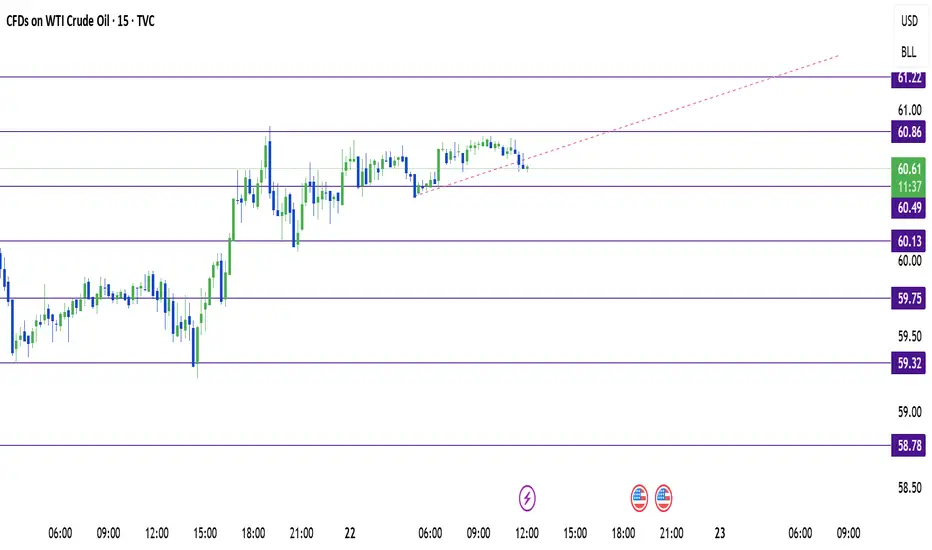Select the 61.22 price level label

click(909, 78)
